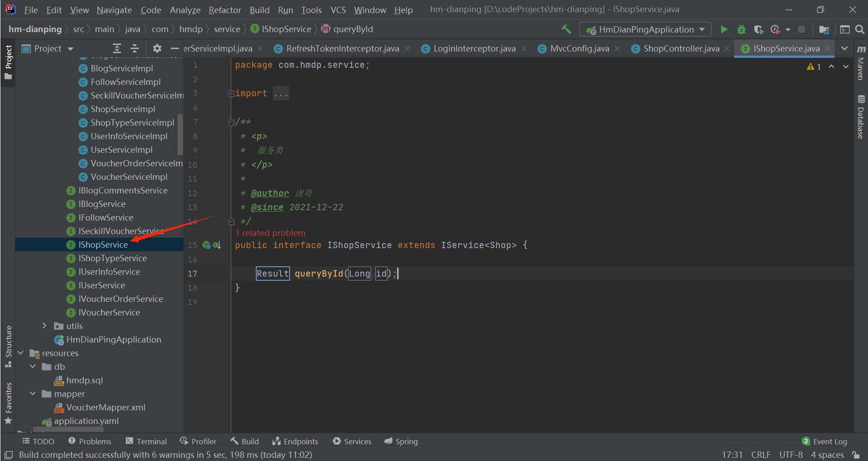Open the Event Log
The height and width of the screenshot is (461, 868).
tap(824, 442)
